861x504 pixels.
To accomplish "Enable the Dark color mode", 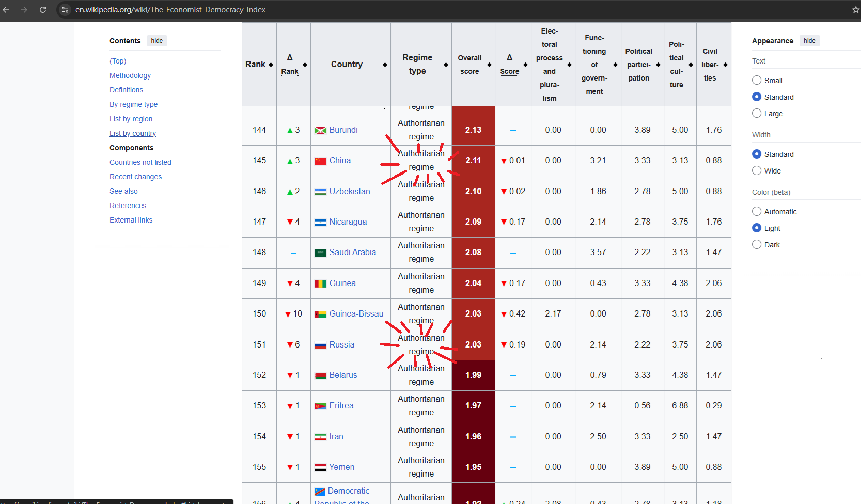I will pyautogui.click(x=757, y=245).
